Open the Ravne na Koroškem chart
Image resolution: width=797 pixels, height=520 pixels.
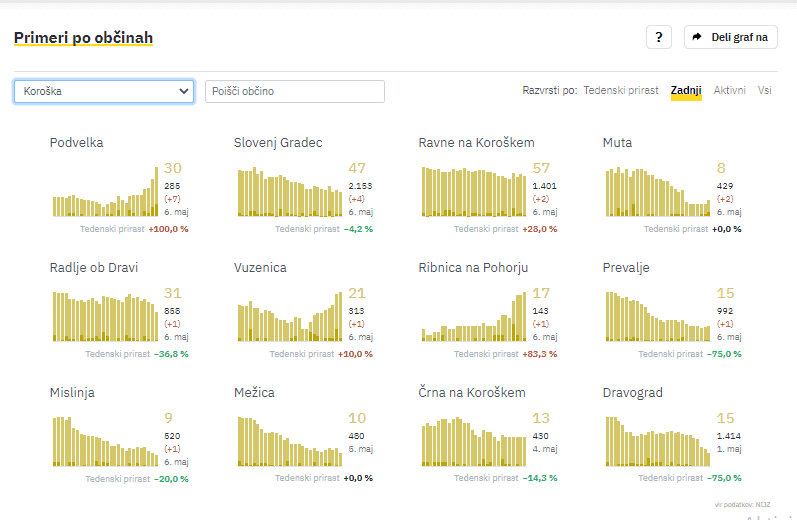tap(474, 191)
